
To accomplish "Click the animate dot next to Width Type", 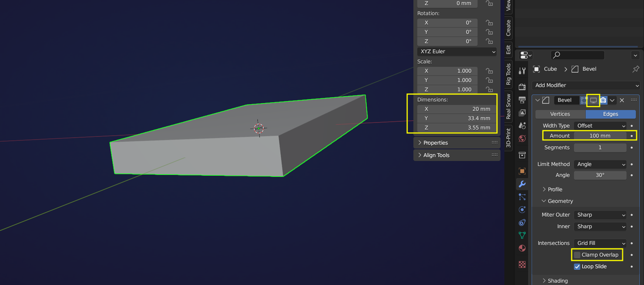I will coord(631,126).
